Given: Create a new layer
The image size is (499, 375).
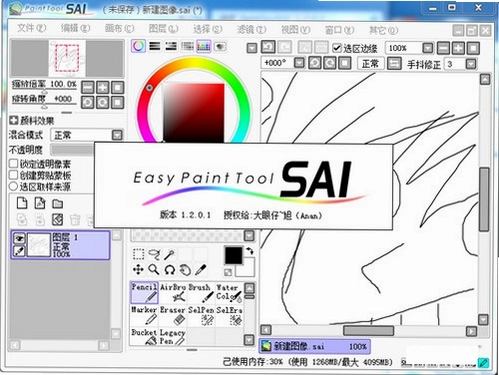Looking at the screenshot, I should pos(22,203).
